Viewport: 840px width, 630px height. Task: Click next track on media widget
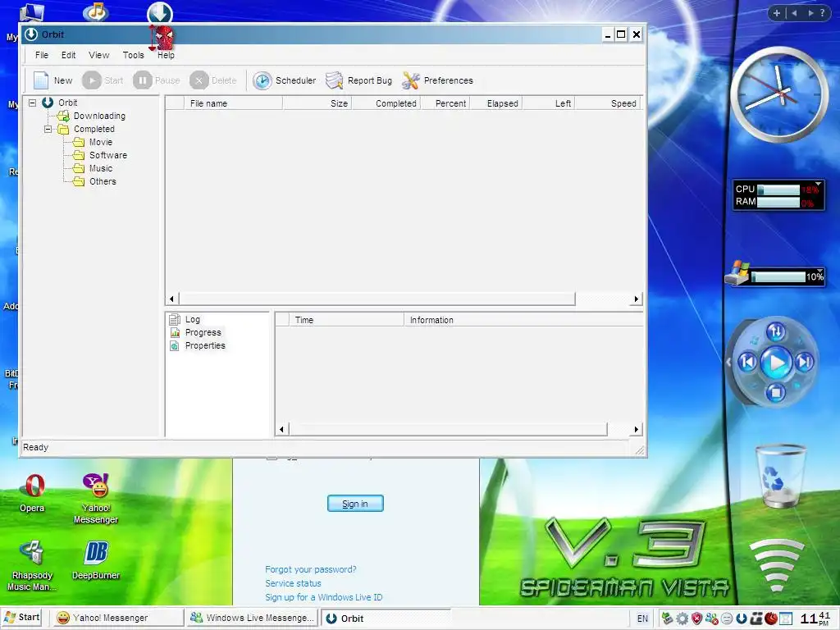pos(805,363)
